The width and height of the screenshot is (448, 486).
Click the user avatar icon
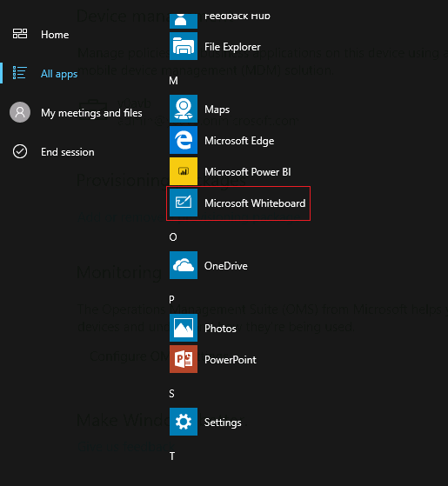pos(20,112)
